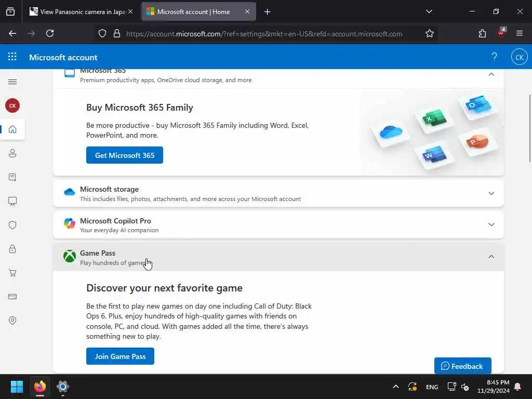Viewport: 532px width, 399px height.
Task: Close the Panasonic camera tab
Action: 130,11
